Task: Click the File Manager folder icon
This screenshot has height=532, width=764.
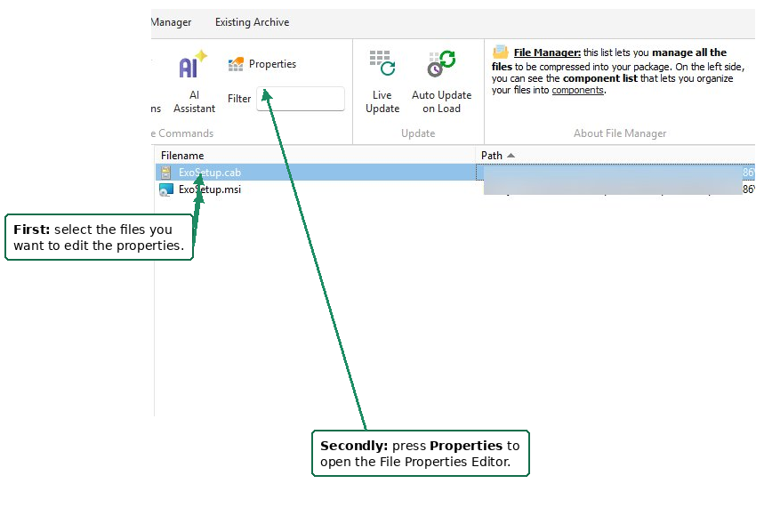Action: [x=498, y=51]
